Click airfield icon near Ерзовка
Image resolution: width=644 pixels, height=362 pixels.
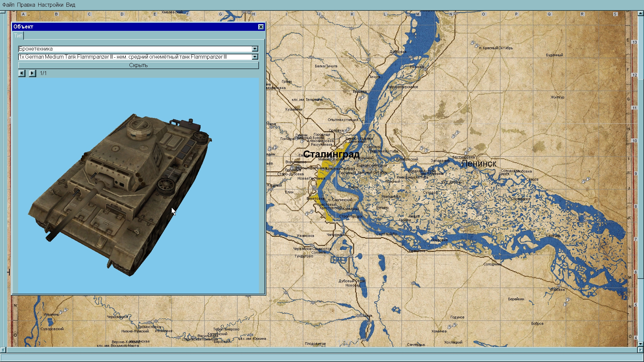[361, 98]
